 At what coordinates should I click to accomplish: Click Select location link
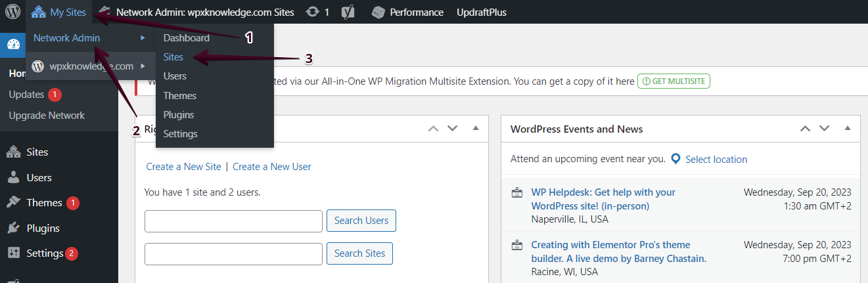pos(716,160)
